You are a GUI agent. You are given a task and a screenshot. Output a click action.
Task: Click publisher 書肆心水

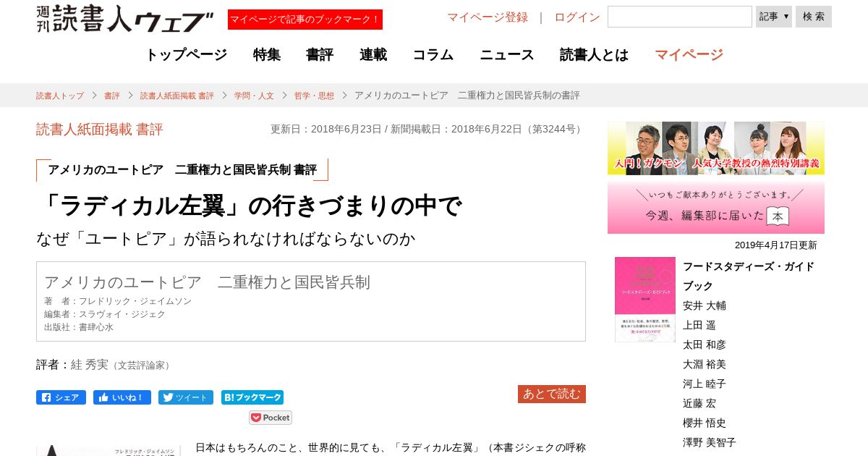[x=96, y=327]
